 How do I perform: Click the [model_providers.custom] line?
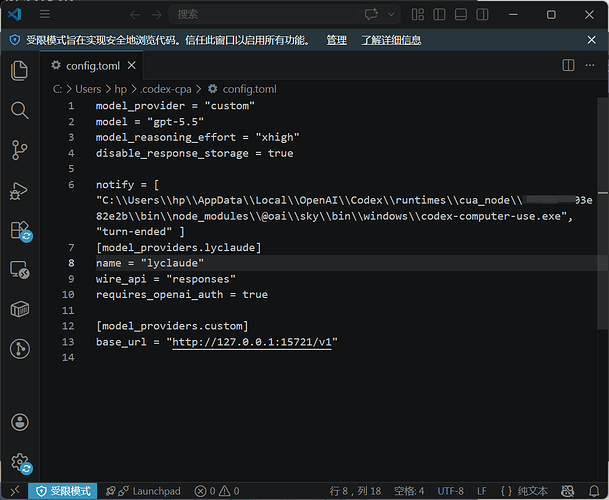(172, 326)
